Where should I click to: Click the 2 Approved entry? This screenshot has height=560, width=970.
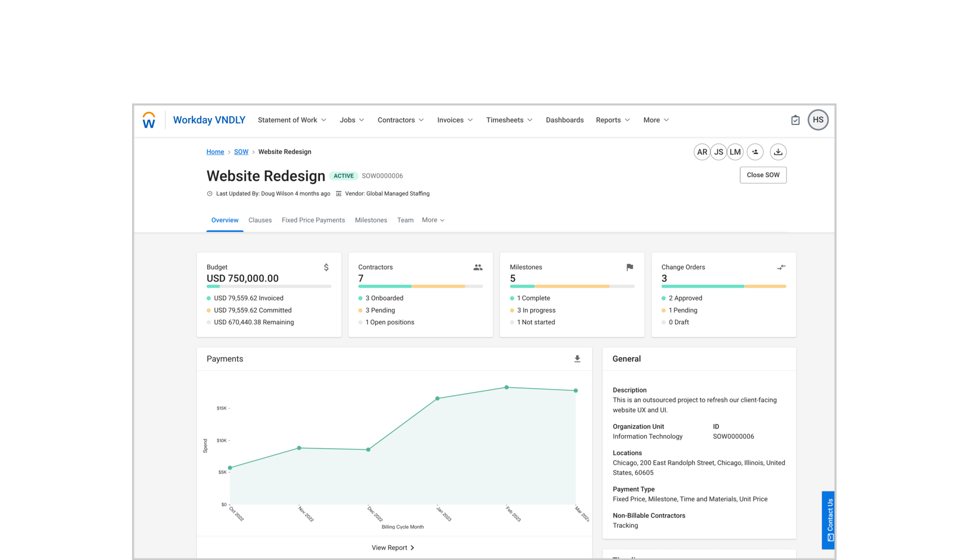tap(685, 298)
